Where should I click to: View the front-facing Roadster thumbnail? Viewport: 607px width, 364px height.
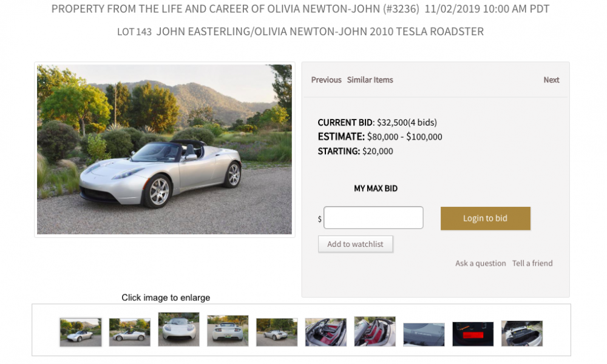[x=179, y=329]
